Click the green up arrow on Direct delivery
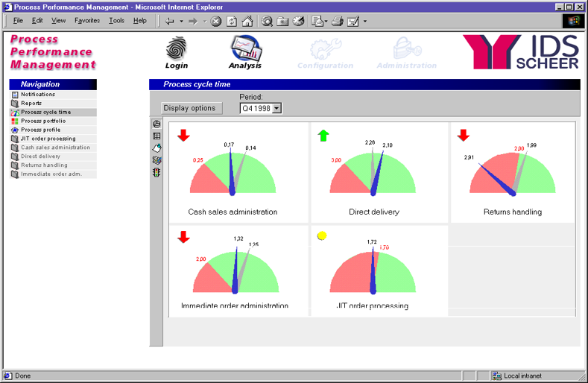The image size is (588, 383). point(323,135)
